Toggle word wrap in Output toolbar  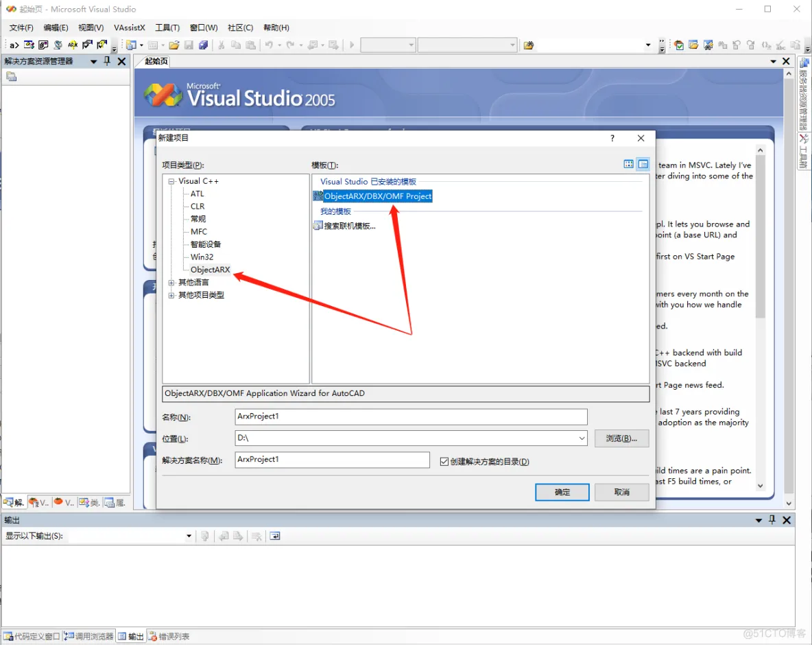275,536
